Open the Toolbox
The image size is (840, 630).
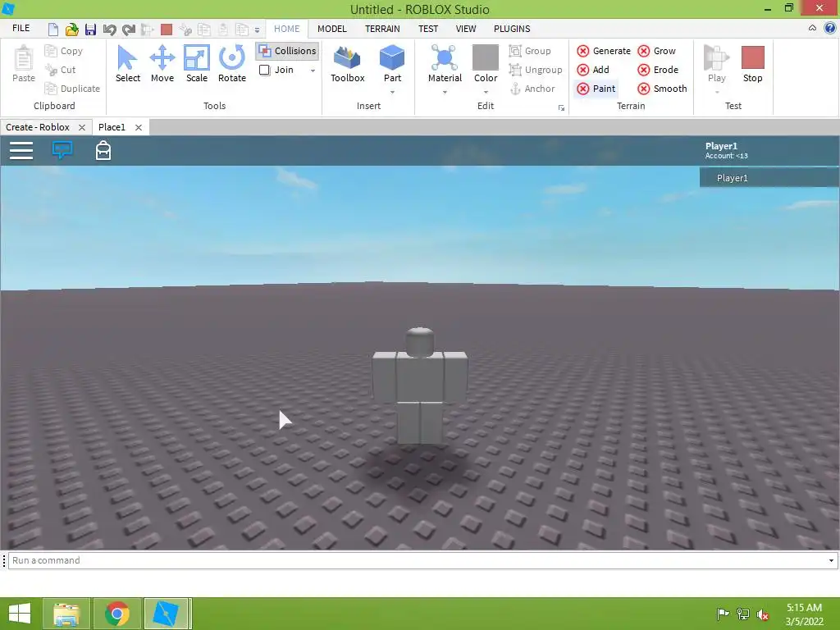click(x=347, y=64)
